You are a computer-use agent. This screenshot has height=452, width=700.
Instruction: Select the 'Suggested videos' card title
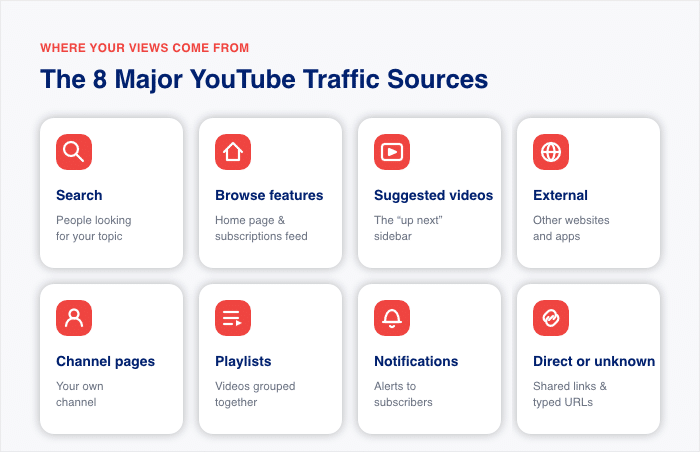click(433, 195)
